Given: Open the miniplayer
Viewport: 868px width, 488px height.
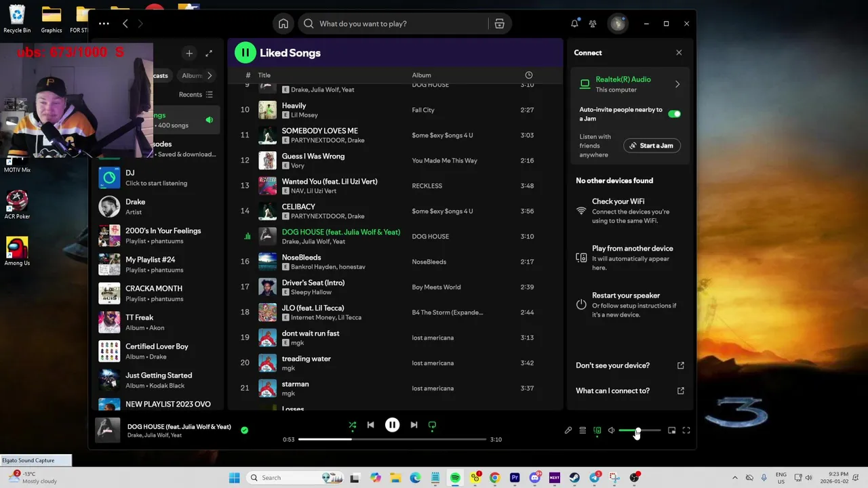Looking at the screenshot, I should (x=671, y=430).
